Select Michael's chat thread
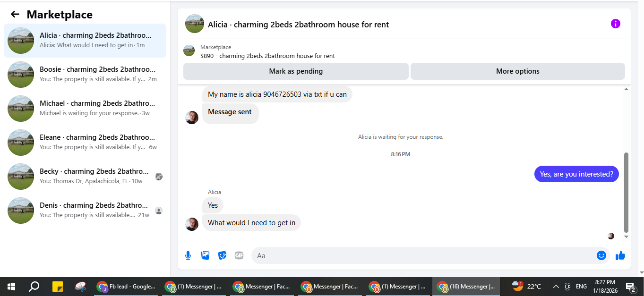This screenshot has width=644, height=296. coord(85,109)
